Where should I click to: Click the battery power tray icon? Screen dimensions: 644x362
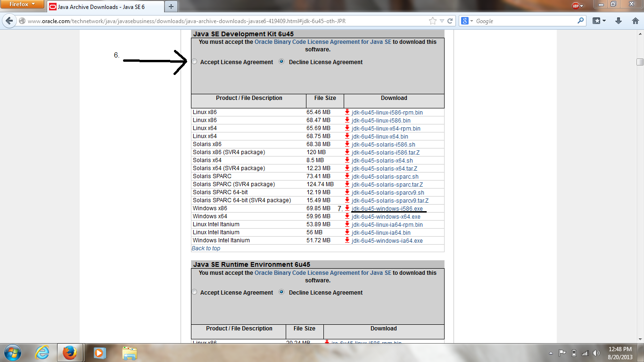(574, 353)
